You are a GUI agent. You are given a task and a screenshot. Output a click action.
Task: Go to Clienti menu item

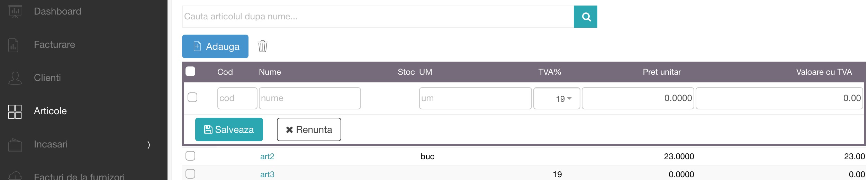pyautogui.click(x=47, y=78)
